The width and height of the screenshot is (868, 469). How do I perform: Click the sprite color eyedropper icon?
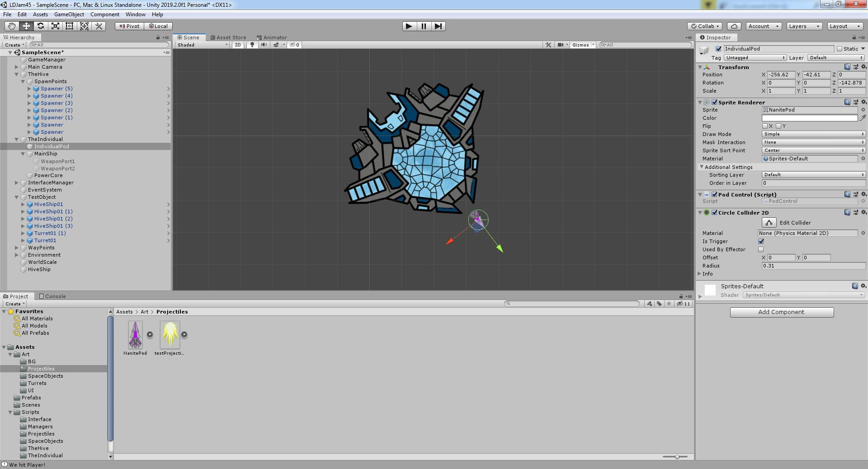click(863, 118)
